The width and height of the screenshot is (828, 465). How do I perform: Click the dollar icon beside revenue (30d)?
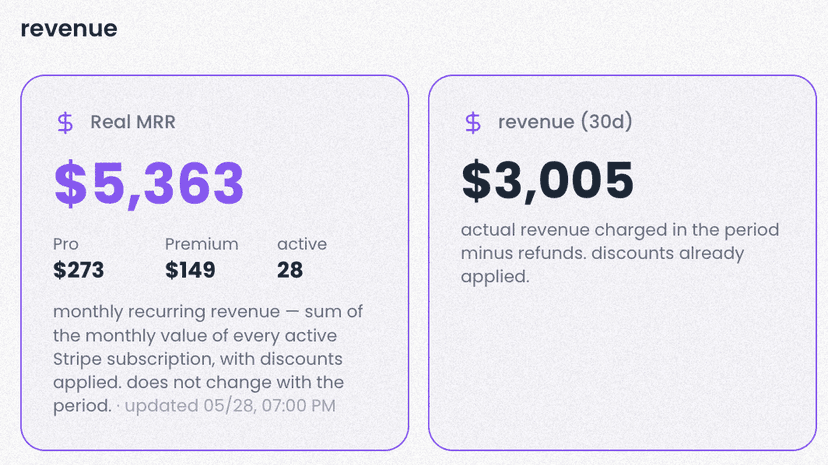pos(473,122)
